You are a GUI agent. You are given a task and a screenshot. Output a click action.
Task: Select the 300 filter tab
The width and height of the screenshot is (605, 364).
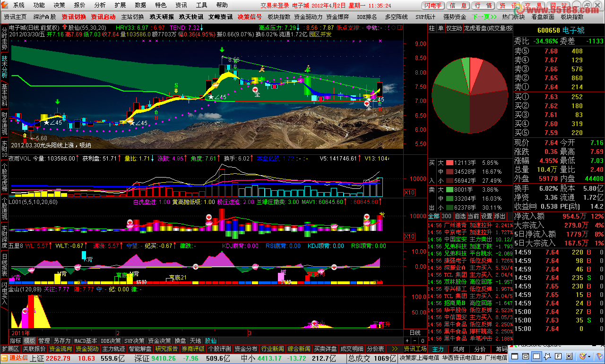(446, 216)
